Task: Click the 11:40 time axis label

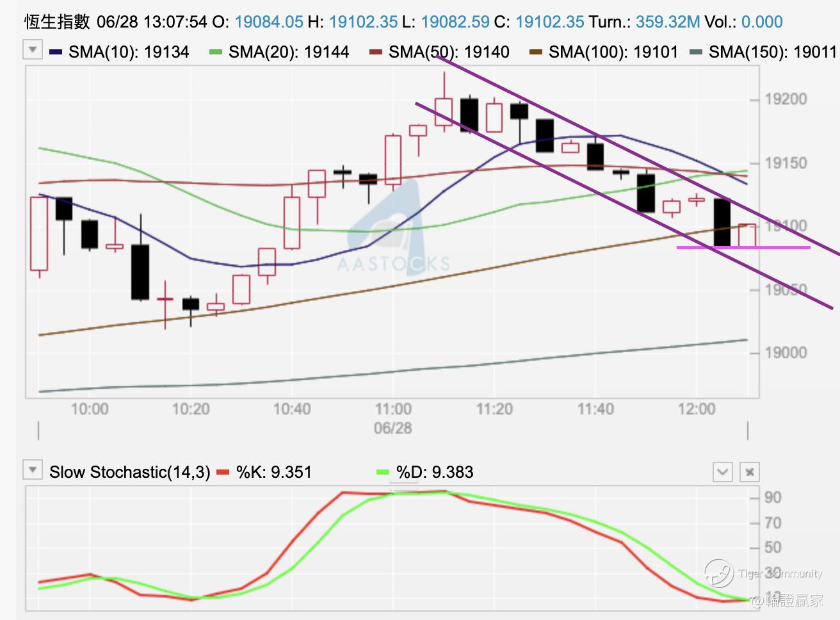Action: 595,409
